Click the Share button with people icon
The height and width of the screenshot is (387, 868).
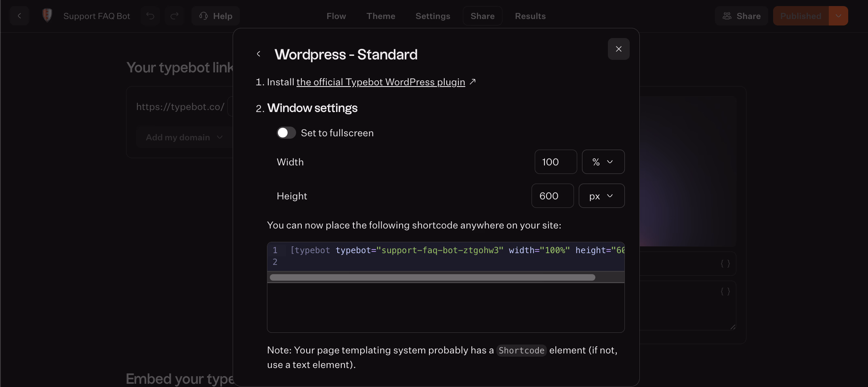(x=741, y=16)
